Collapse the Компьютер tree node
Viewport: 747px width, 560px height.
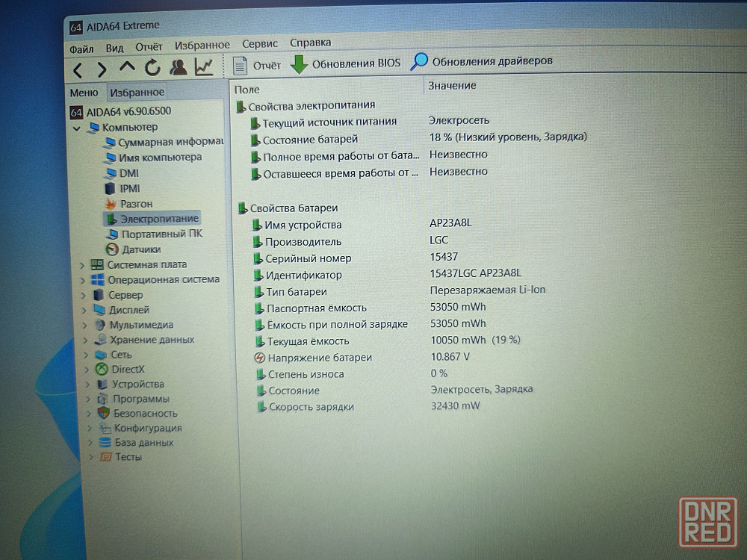click(x=76, y=128)
